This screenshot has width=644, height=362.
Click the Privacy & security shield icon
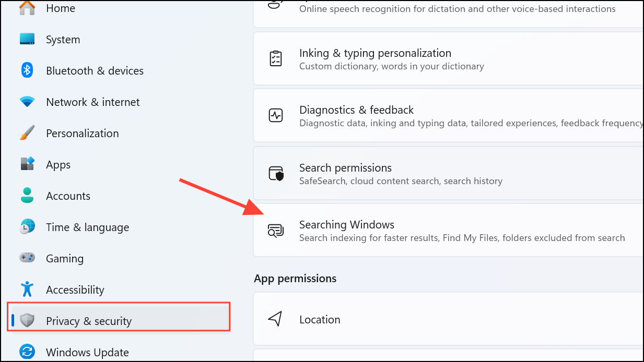click(x=27, y=320)
